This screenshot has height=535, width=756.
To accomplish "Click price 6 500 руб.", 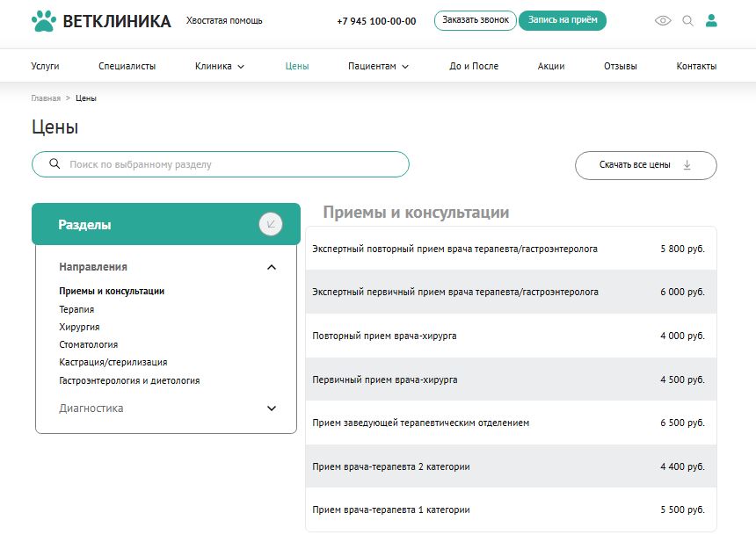I will click(682, 423).
